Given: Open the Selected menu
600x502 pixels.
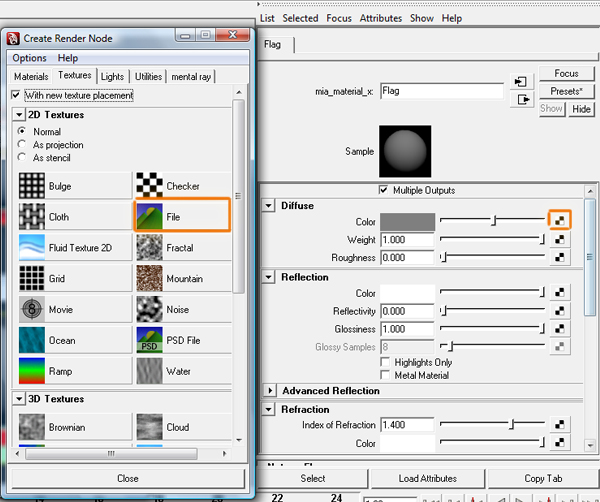Looking at the screenshot, I should click(300, 18).
